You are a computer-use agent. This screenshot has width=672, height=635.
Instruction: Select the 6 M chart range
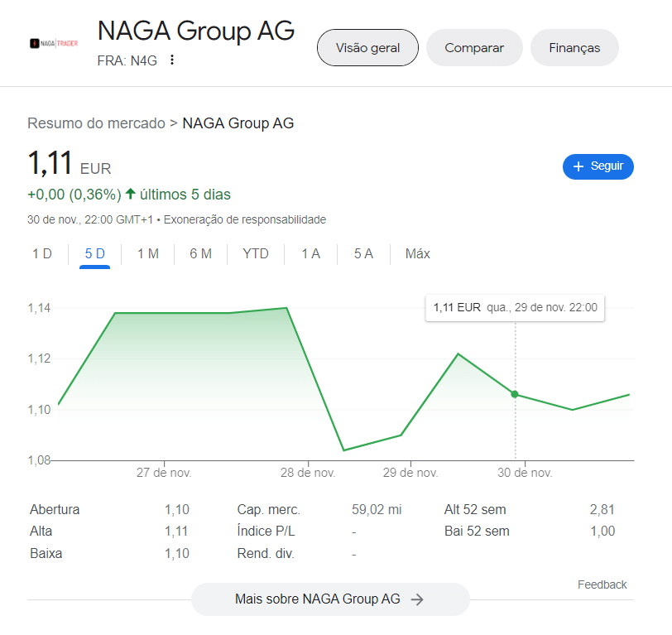[x=200, y=254]
